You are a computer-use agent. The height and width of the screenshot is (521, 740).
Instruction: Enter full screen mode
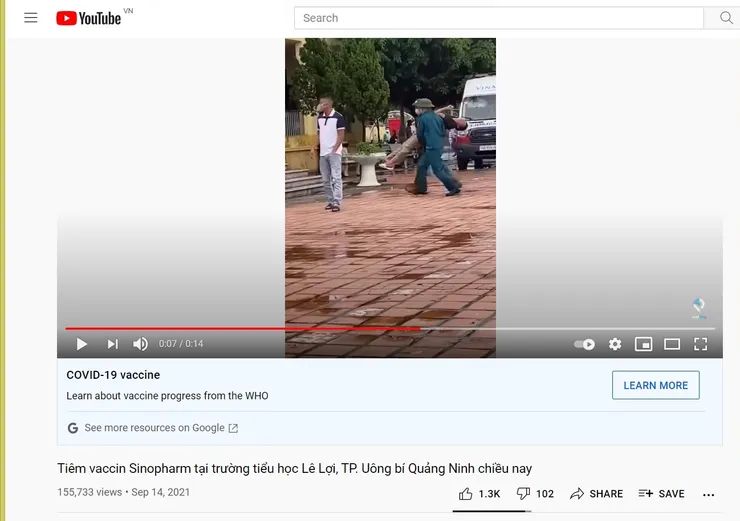tap(700, 344)
